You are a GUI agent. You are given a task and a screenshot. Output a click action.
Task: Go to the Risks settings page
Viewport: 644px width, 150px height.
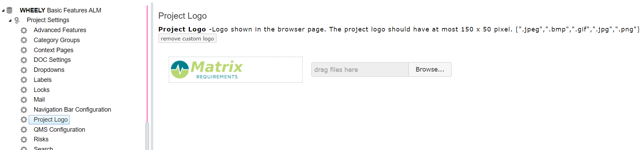[41, 139]
